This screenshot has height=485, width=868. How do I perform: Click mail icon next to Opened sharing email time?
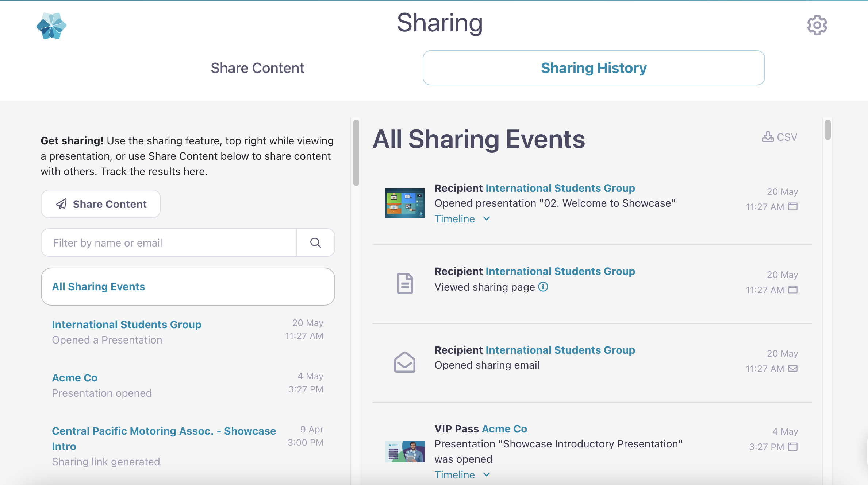793,369
